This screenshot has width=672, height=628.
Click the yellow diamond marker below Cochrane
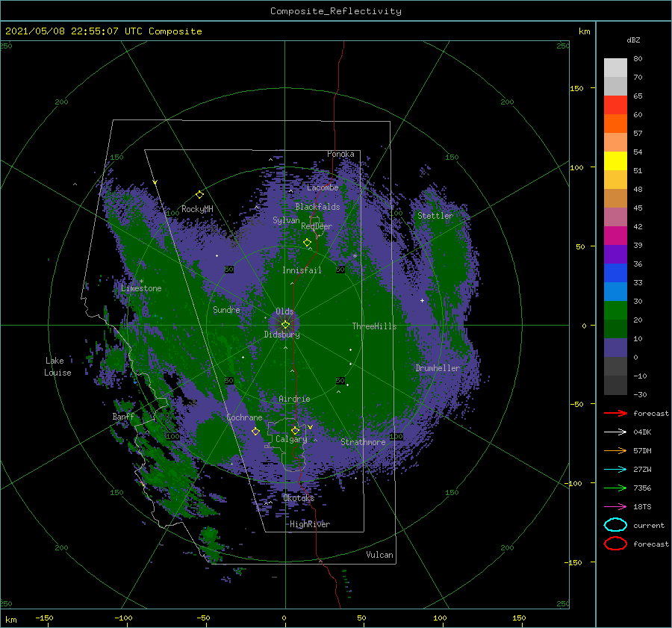coord(255,432)
